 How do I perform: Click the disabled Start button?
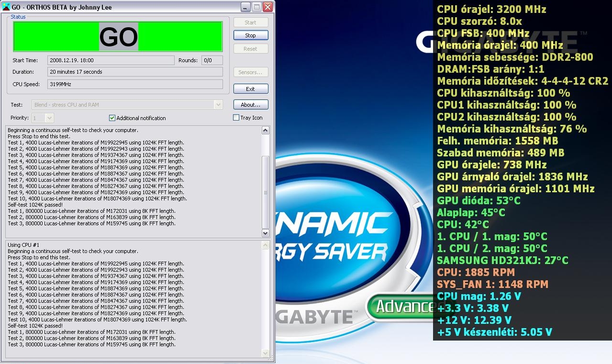[x=251, y=22]
